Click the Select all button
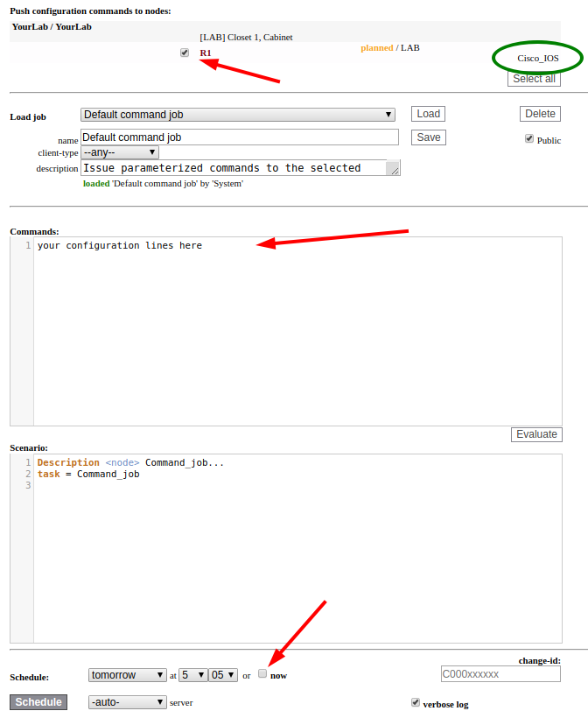 pyautogui.click(x=534, y=79)
